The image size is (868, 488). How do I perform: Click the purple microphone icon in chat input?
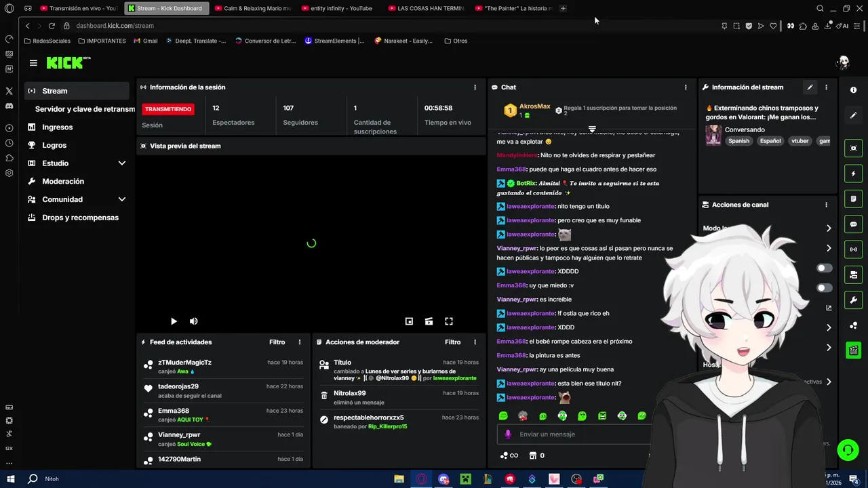(508, 434)
